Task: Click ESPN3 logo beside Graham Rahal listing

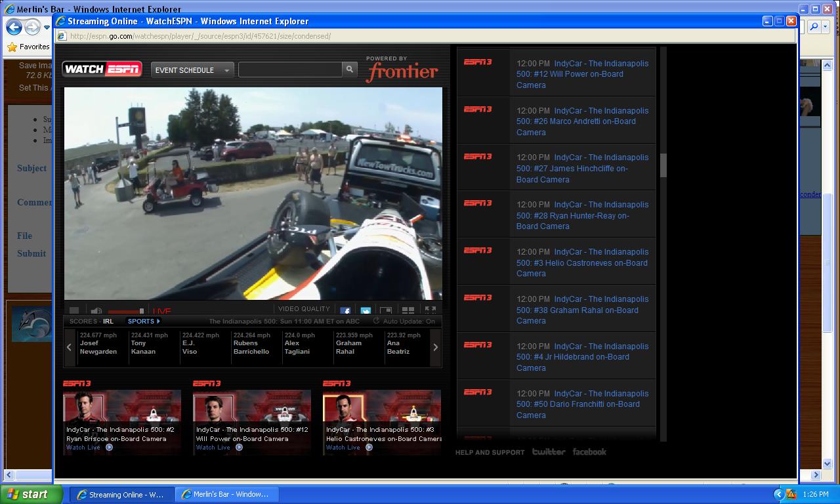Action: point(478,298)
